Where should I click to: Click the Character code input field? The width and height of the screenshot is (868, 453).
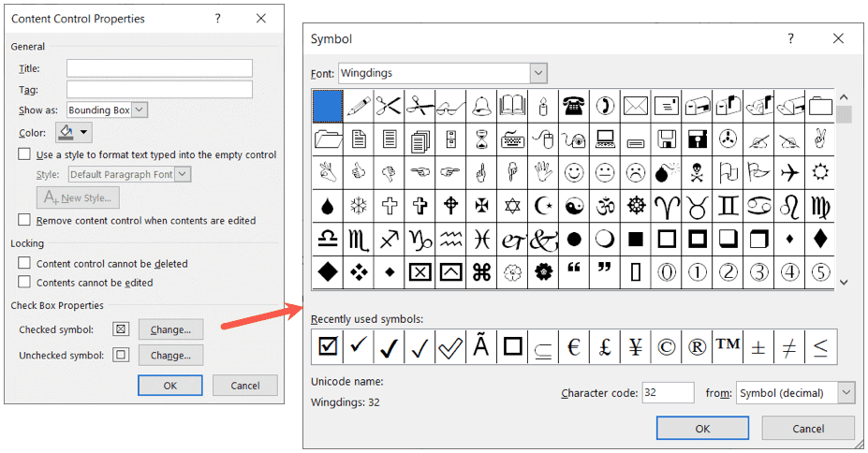668,393
